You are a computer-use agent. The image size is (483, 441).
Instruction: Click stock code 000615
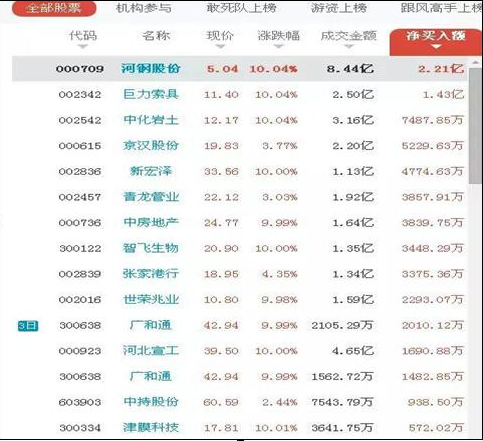click(x=80, y=146)
